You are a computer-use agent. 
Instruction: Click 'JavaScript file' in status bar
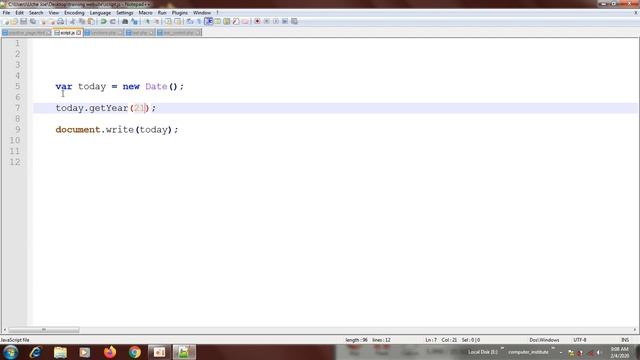15,340
